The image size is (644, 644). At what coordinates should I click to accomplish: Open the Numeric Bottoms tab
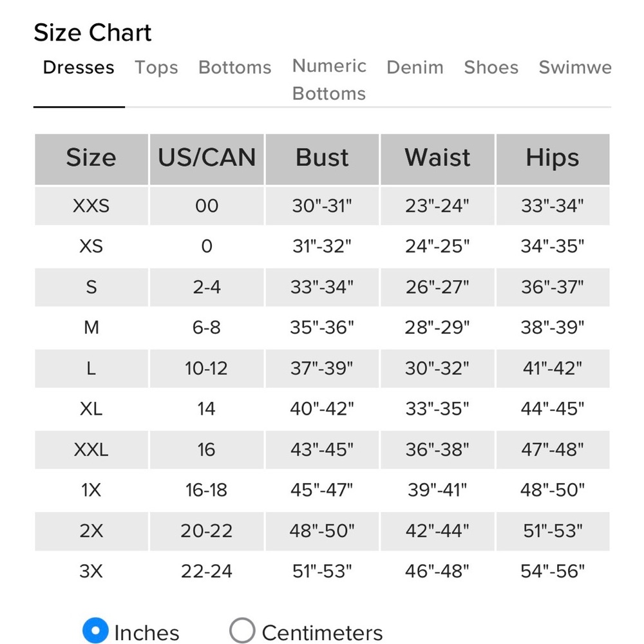329,80
